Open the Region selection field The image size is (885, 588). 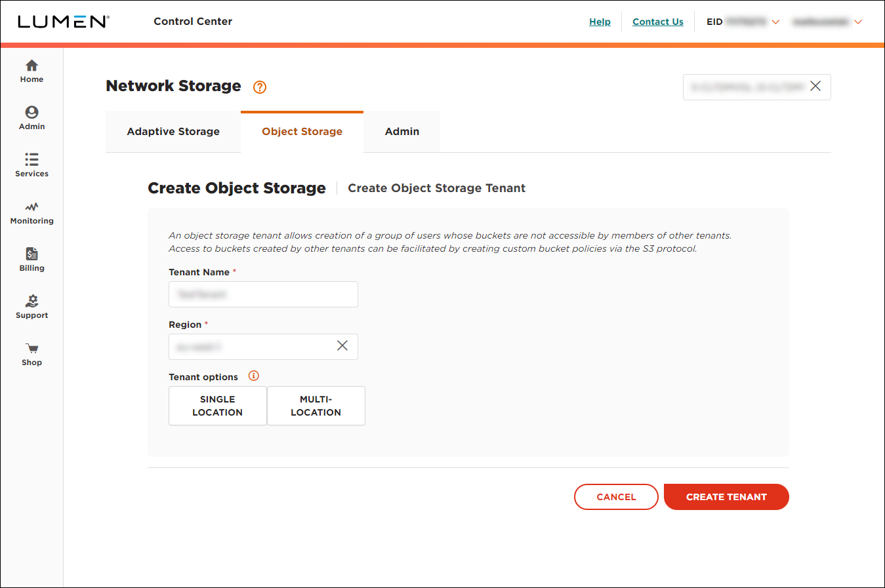click(x=263, y=347)
